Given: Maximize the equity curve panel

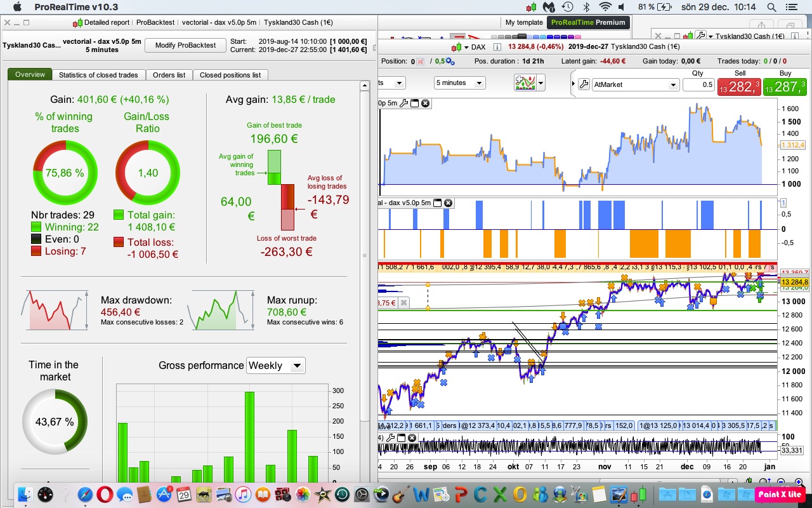Looking at the screenshot, I should pos(415,104).
